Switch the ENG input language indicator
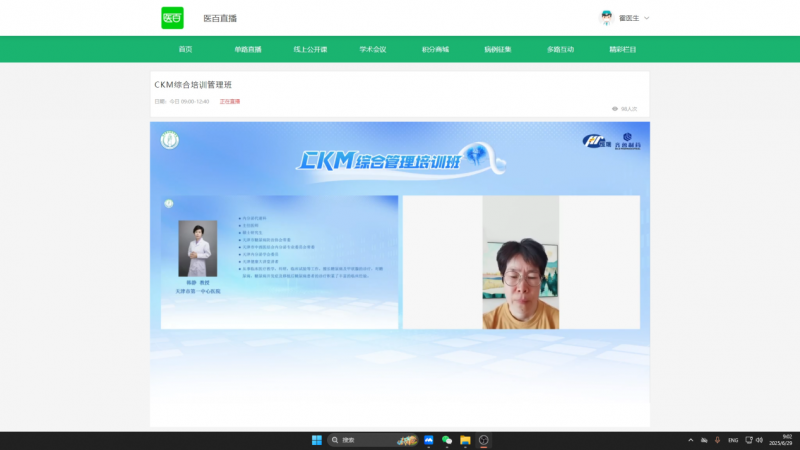The width and height of the screenshot is (800, 450). [733, 440]
